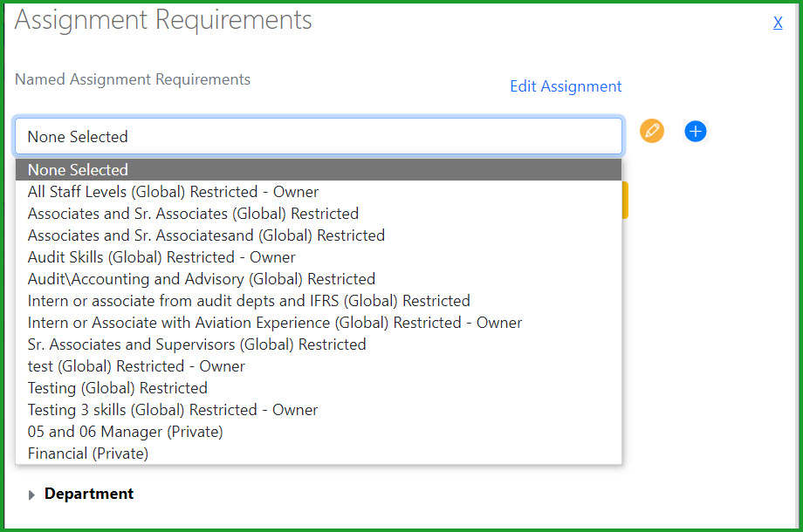This screenshot has width=803, height=532.
Task: Select the None Selected list option
Action: (x=319, y=169)
